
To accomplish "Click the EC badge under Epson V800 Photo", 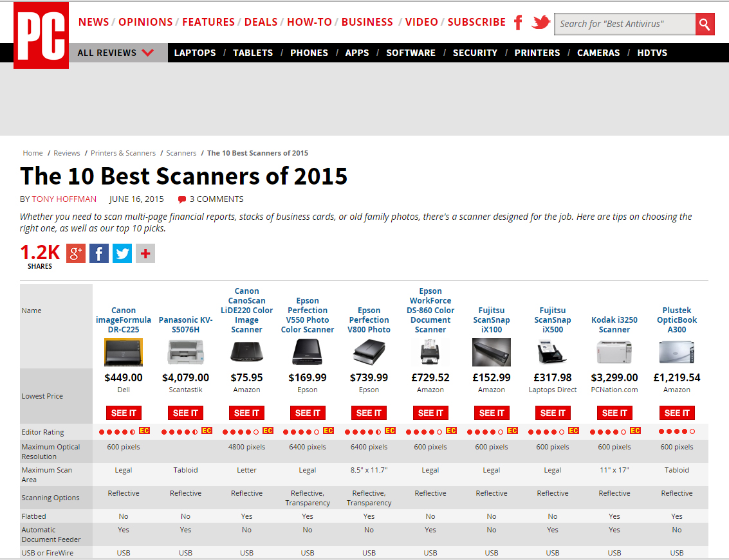I will coord(390,431).
